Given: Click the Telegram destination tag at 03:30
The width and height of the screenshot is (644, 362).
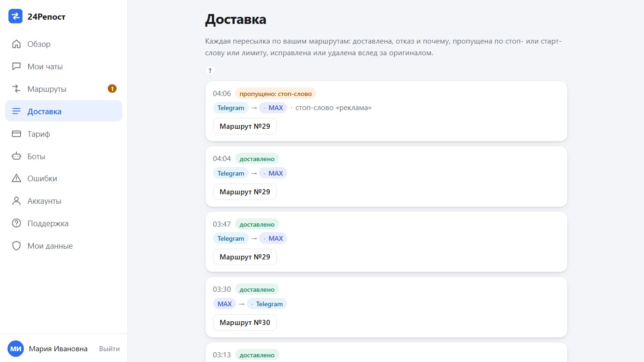Looking at the screenshot, I should coord(267,304).
